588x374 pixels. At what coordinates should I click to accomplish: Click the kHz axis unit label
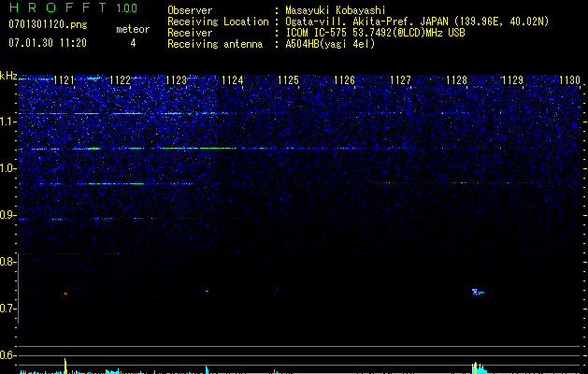click(x=8, y=76)
